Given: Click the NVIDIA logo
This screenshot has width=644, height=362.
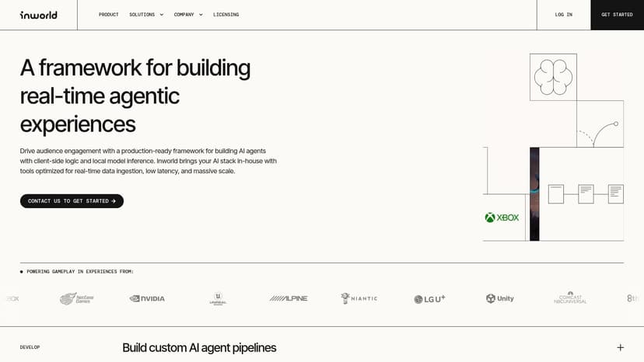Looking at the screenshot, I should click(147, 298).
